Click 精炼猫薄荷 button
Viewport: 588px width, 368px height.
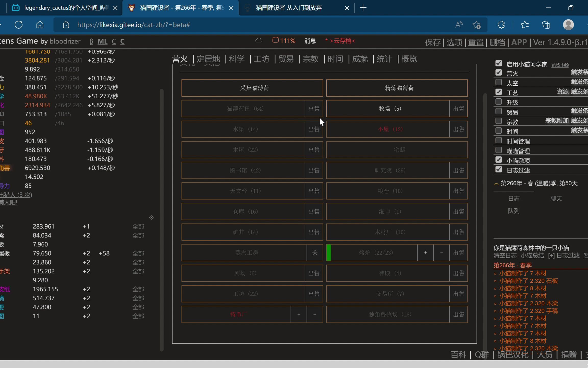pyautogui.click(x=397, y=88)
